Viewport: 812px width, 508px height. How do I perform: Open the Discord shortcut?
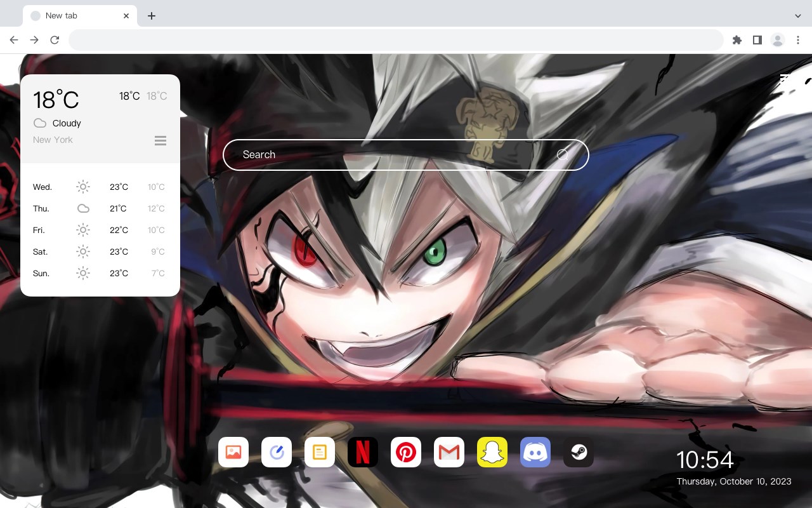pos(535,452)
